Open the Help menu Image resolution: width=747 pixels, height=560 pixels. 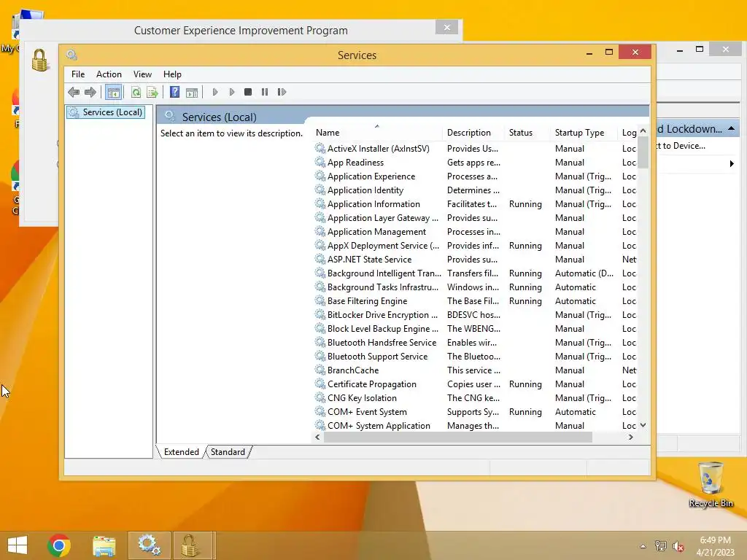point(172,74)
